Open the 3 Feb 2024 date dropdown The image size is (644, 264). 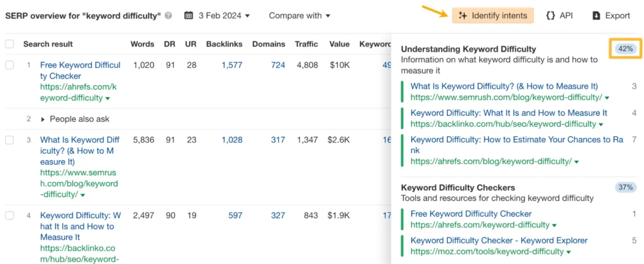tap(224, 16)
